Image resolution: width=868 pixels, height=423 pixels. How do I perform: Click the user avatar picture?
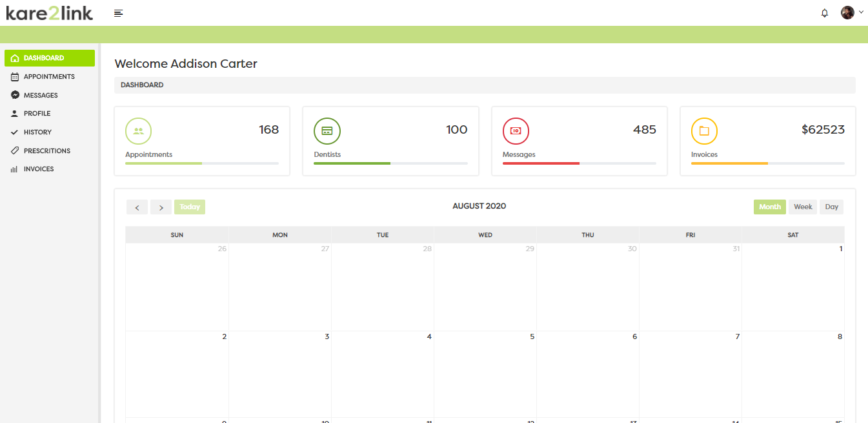tap(847, 13)
